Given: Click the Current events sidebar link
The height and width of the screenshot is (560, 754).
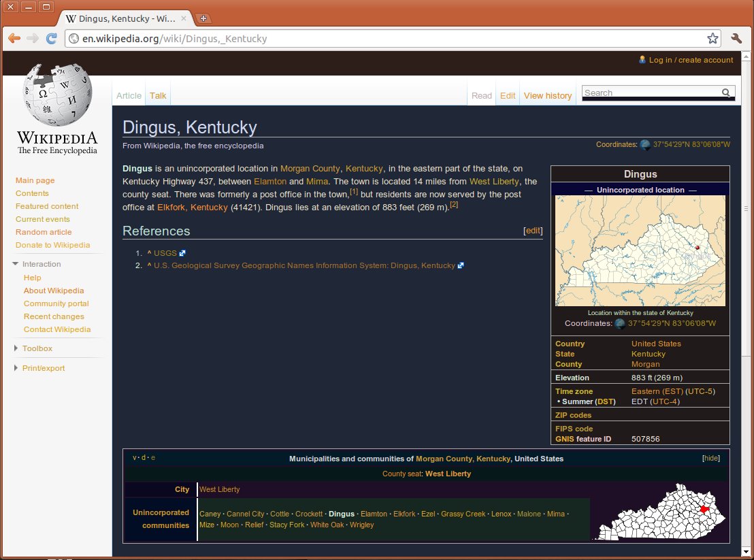Looking at the screenshot, I should (43, 218).
